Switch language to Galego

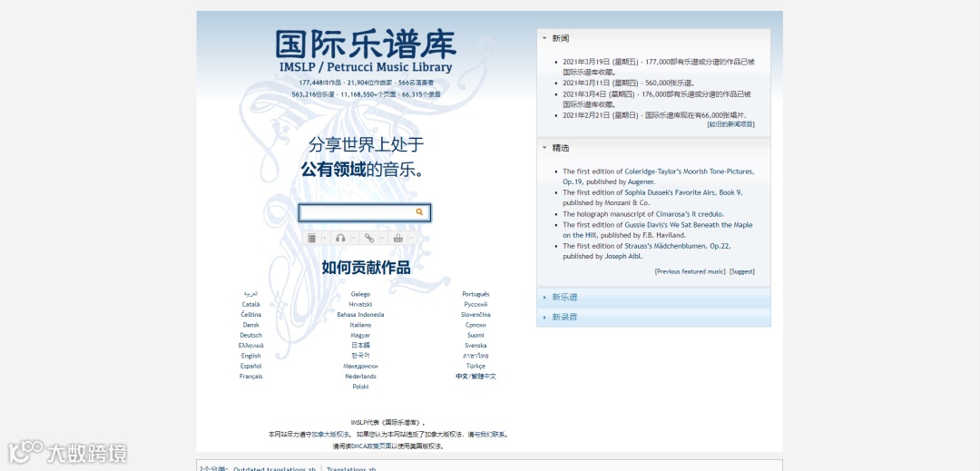point(360,294)
